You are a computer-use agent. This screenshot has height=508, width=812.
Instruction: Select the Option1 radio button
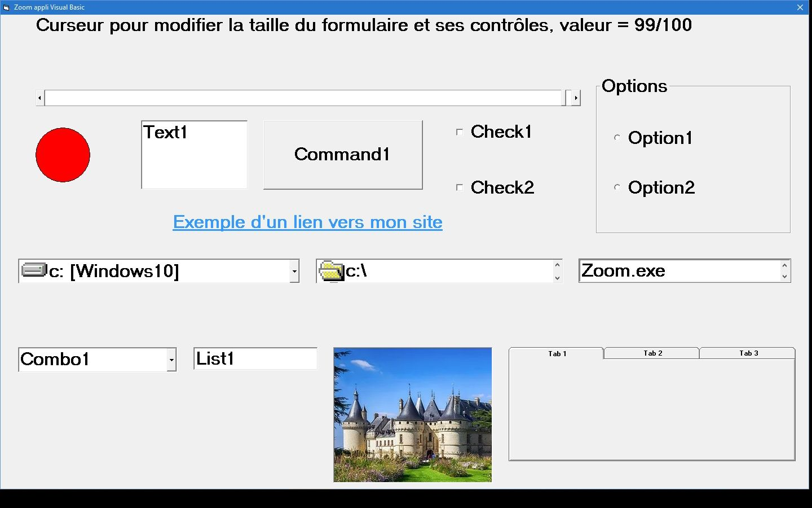click(617, 138)
